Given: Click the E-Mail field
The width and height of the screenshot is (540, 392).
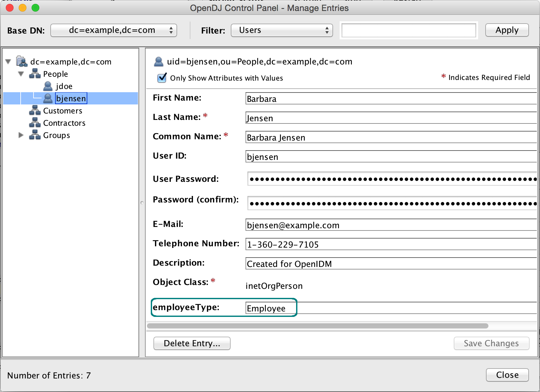Looking at the screenshot, I should (x=391, y=225).
